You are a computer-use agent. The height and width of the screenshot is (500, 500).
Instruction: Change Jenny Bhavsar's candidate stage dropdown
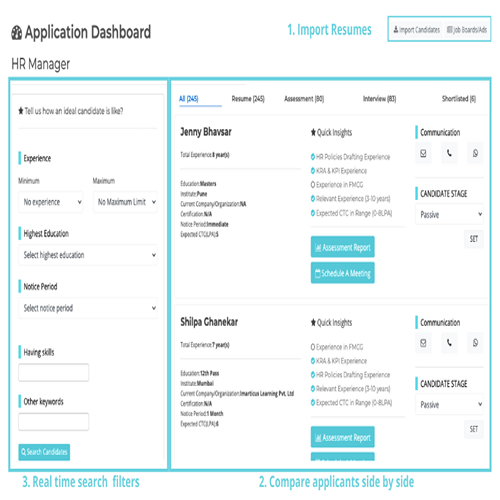[449, 214]
